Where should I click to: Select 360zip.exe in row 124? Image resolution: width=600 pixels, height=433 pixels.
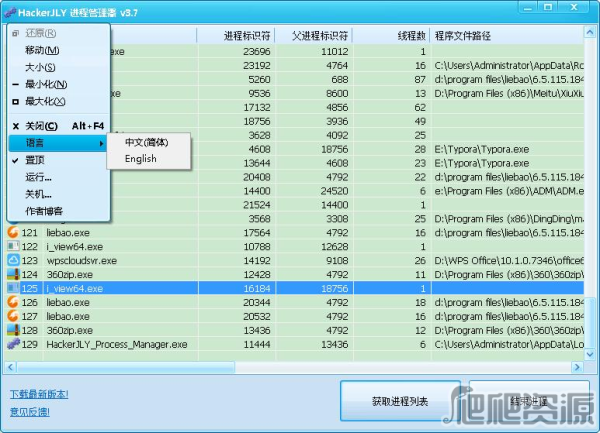tap(70, 274)
